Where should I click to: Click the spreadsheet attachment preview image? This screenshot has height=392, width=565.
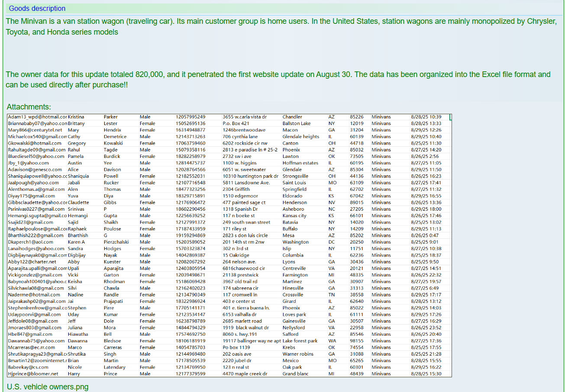[229, 245]
